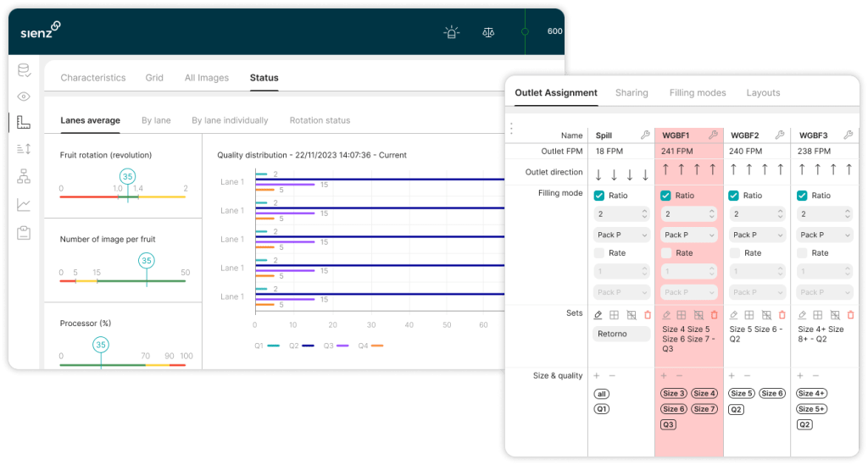Screen dimensions: 868x465
Task: Uncheck the Ratio checkbox in Spill column
Action: pyautogui.click(x=599, y=196)
